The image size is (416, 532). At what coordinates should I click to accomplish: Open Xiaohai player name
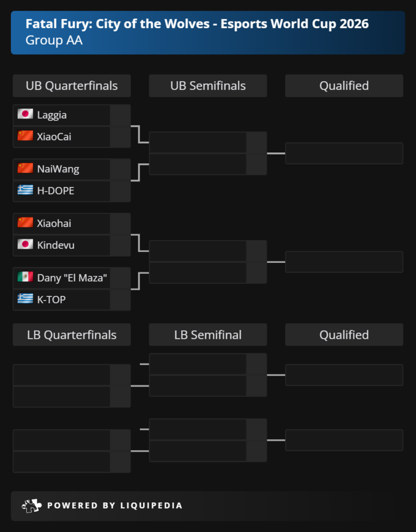tap(54, 223)
